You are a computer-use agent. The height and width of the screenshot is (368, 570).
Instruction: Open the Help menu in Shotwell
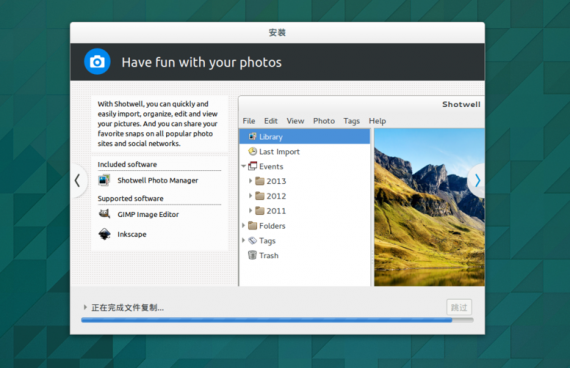[x=377, y=121]
